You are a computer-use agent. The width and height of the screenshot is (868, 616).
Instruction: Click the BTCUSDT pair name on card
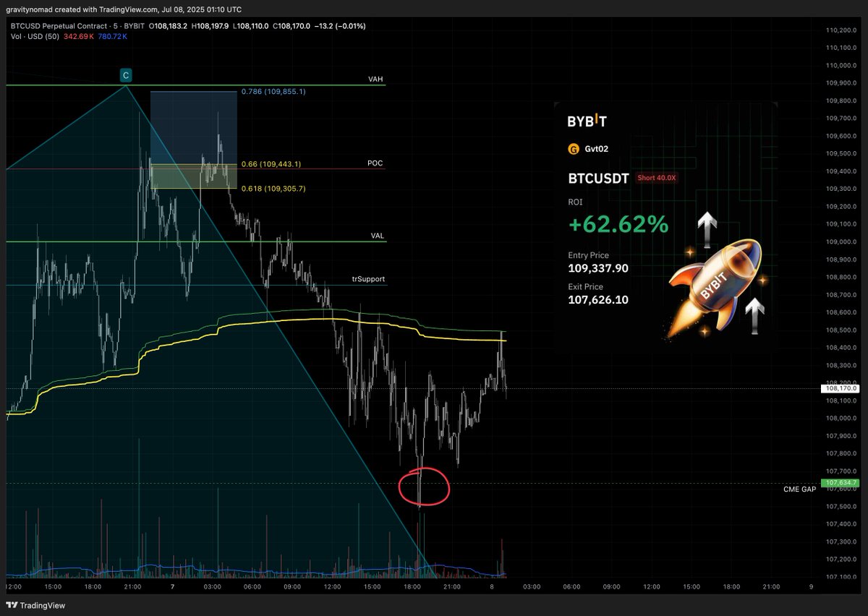pos(599,177)
